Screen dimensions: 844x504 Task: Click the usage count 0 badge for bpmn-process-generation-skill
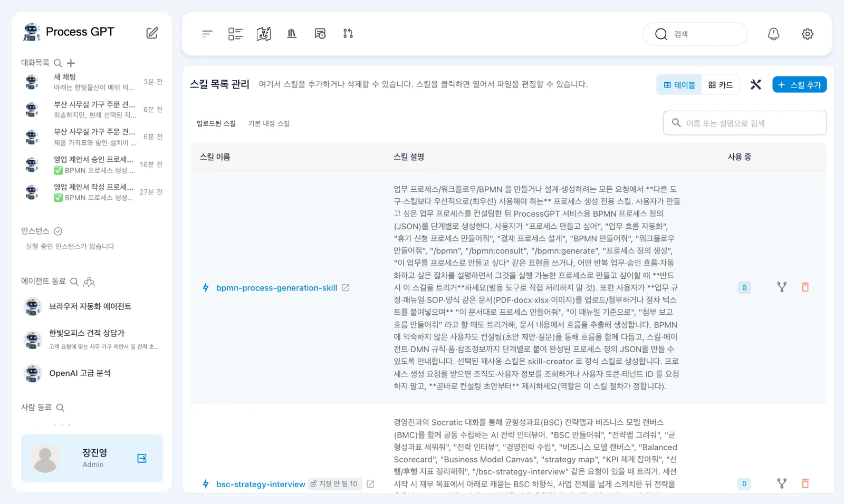(744, 287)
